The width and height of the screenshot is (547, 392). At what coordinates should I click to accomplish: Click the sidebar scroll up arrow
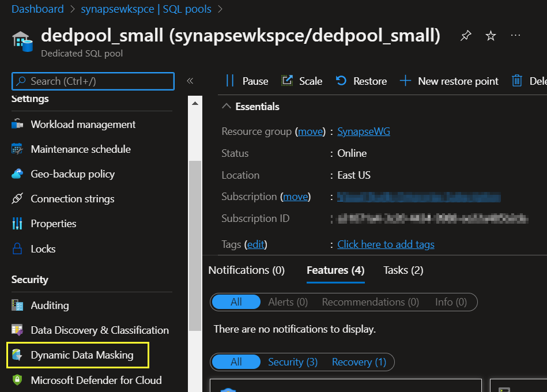[x=195, y=103]
